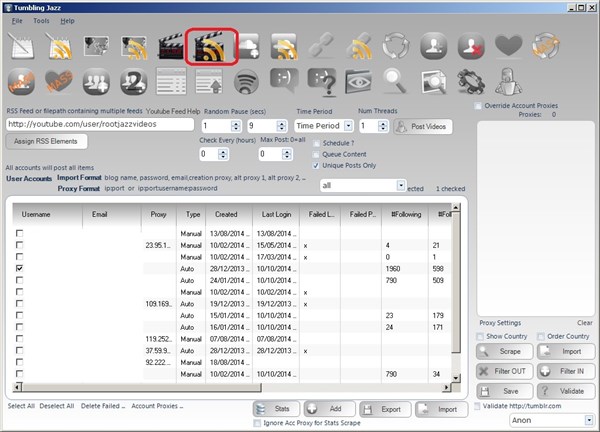Open the image search magnifier icon

click(434, 82)
